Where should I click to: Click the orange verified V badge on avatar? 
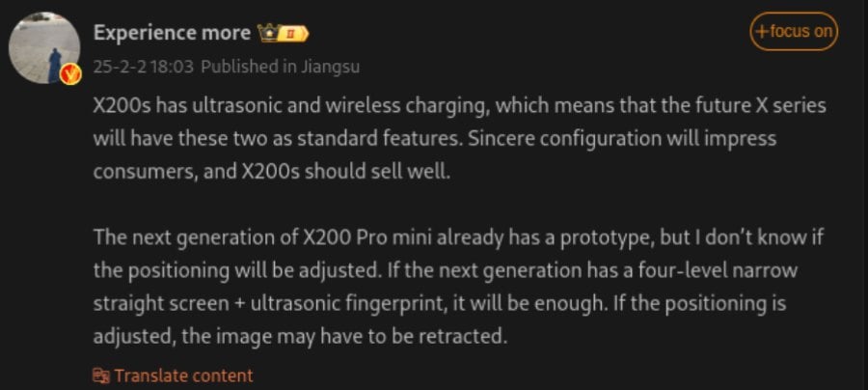tap(68, 74)
